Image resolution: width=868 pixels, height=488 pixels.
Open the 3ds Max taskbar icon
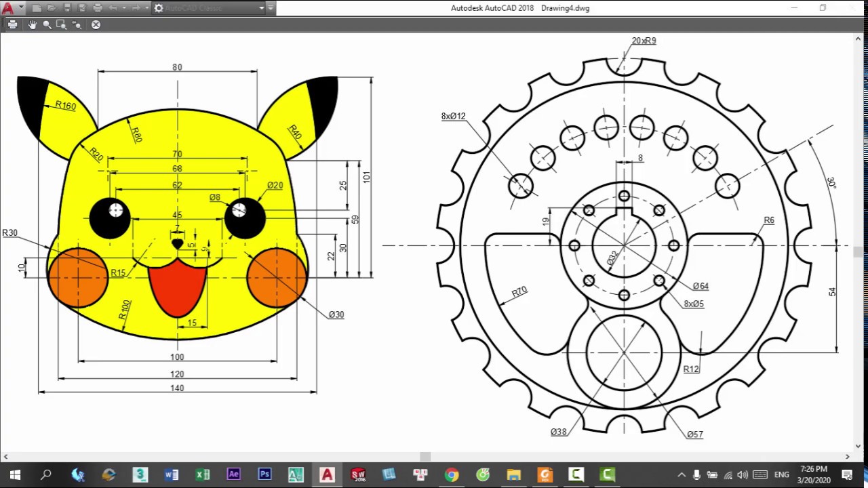tap(140, 474)
